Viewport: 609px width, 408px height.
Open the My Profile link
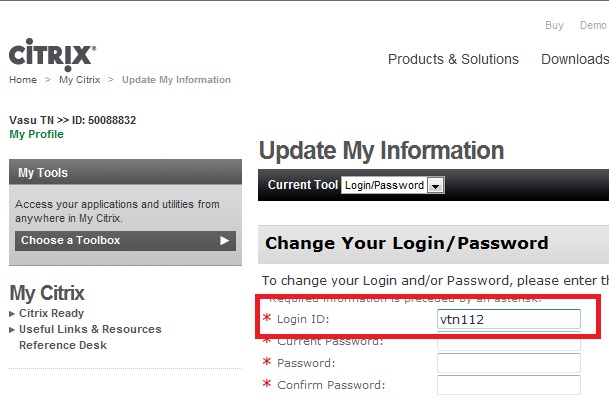[36, 134]
